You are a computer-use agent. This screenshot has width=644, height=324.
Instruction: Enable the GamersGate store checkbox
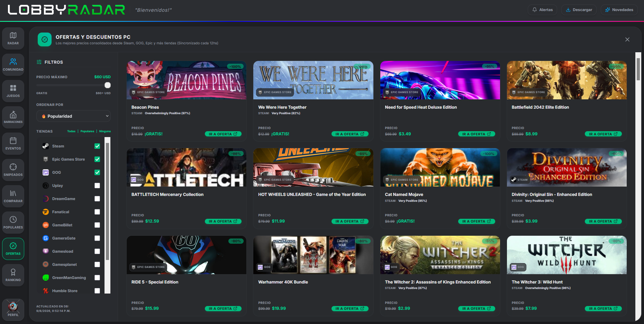coord(97,238)
